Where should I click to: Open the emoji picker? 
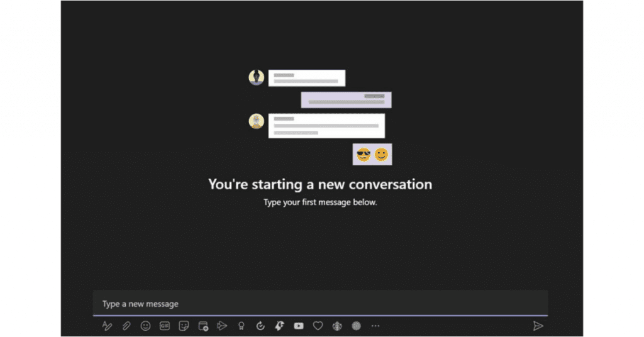click(145, 326)
